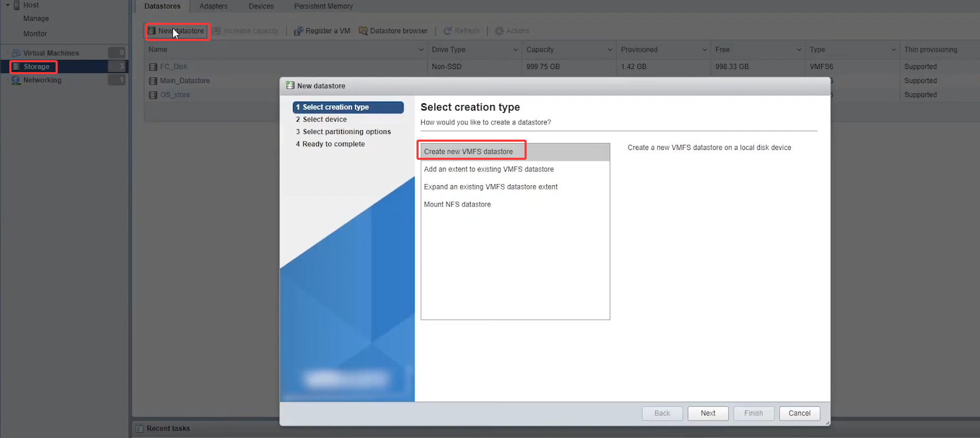Screen dimensions: 980x438
Task: Click the New datastore dialog title icon
Action: click(x=290, y=86)
